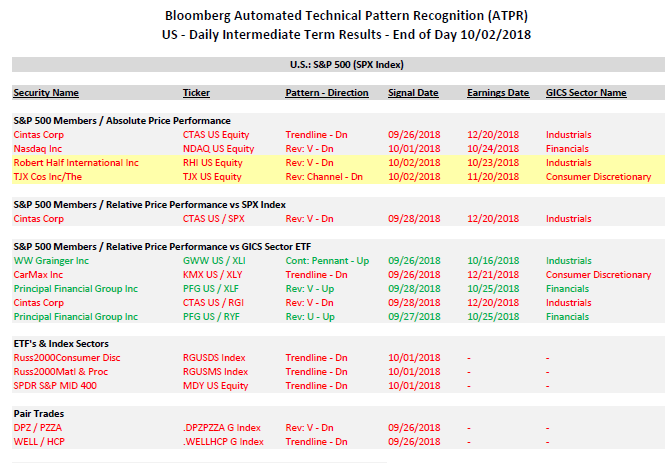Click the Pair Trades section heading
The height and width of the screenshot is (463, 665).
(39, 414)
